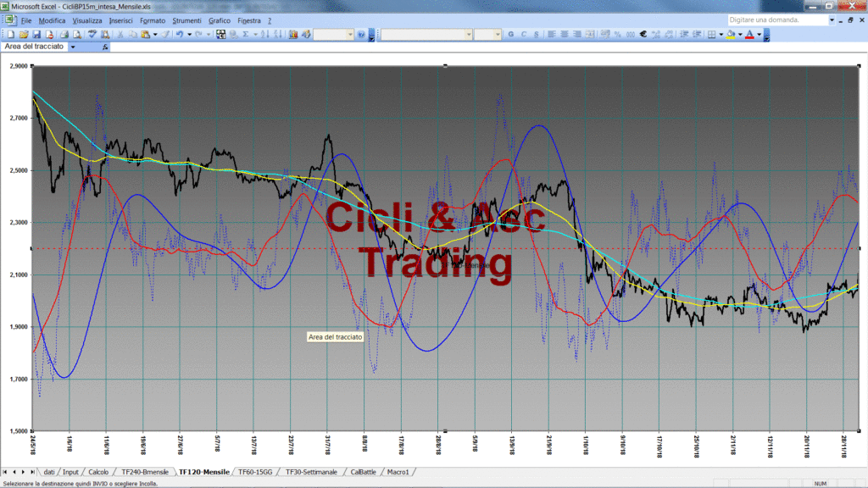Viewport: 868px width, 488px height.
Task: Switch to the Macro1 sheet tab
Action: 398,472
